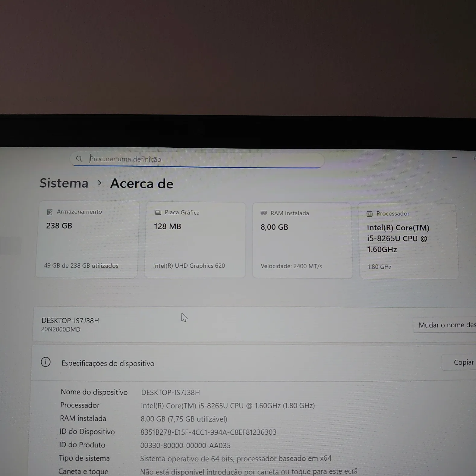Viewport: 476px width, 476px height.
Task: Collapse the Especificações do dispositivo section
Action: pyautogui.click(x=253, y=363)
